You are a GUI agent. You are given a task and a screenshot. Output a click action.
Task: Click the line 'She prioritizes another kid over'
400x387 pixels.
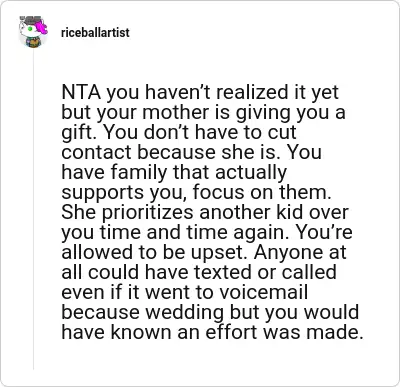[205, 212]
